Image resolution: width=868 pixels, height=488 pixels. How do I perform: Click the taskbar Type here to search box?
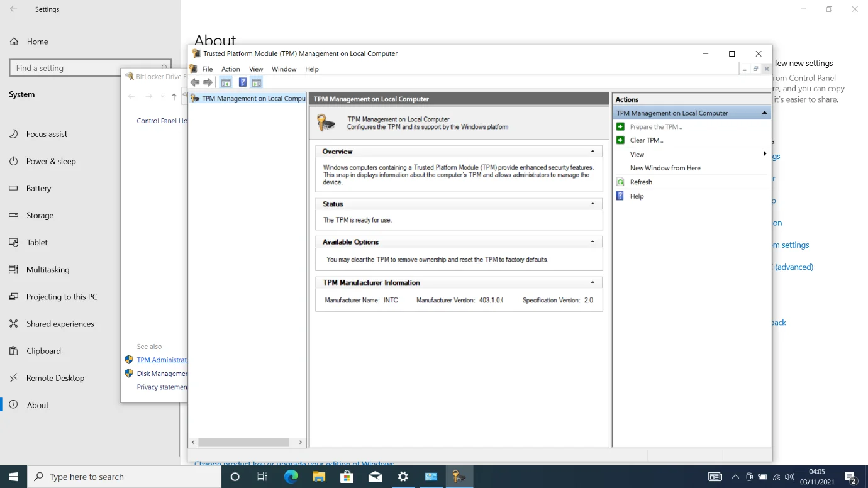pyautogui.click(x=125, y=477)
